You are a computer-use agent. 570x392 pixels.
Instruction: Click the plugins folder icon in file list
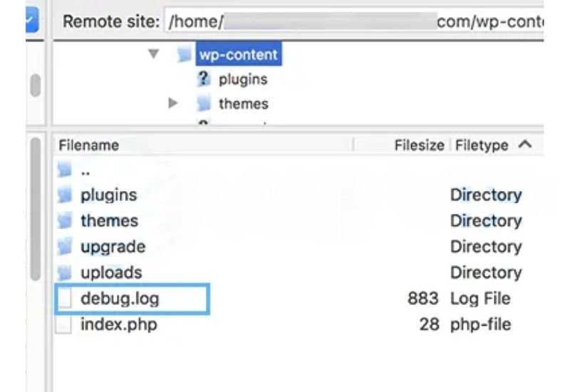(65, 195)
